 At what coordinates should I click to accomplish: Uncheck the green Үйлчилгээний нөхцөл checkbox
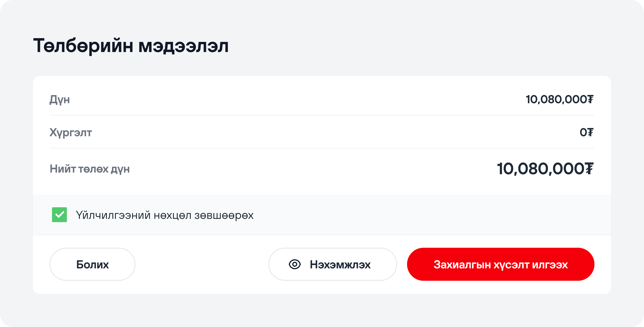(x=59, y=215)
